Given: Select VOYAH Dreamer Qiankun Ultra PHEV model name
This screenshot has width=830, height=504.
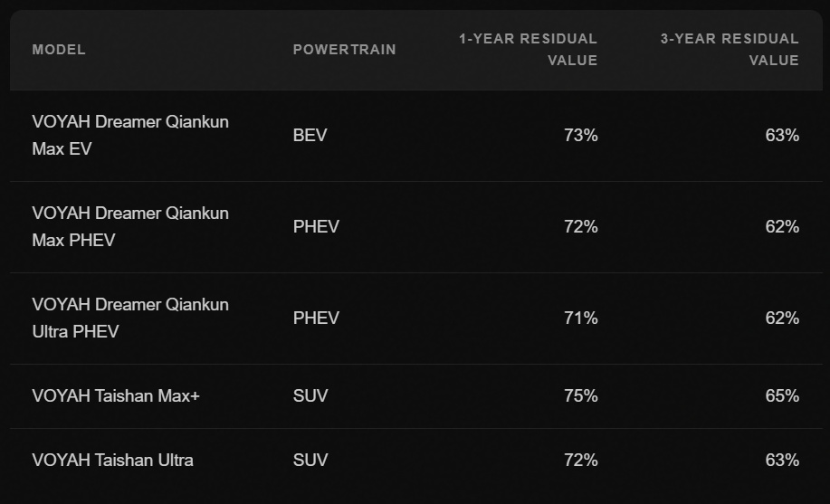Looking at the screenshot, I should (130, 318).
